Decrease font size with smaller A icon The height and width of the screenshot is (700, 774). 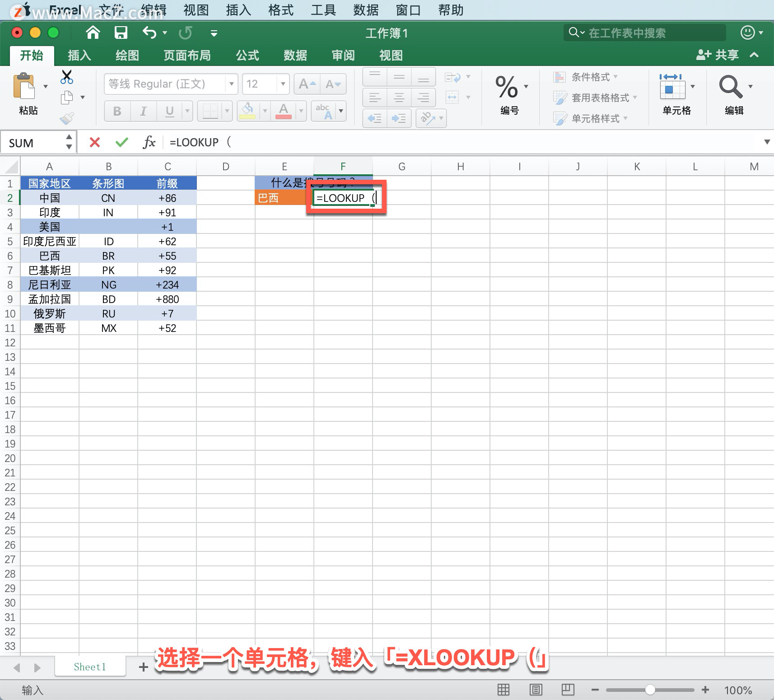tap(333, 84)
